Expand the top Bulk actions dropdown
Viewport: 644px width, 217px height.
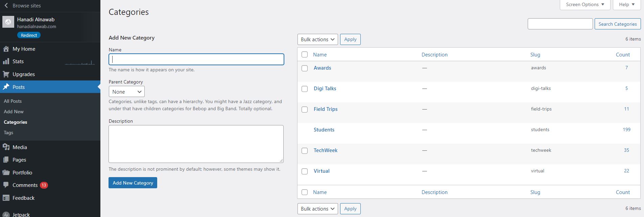(317, 40)
